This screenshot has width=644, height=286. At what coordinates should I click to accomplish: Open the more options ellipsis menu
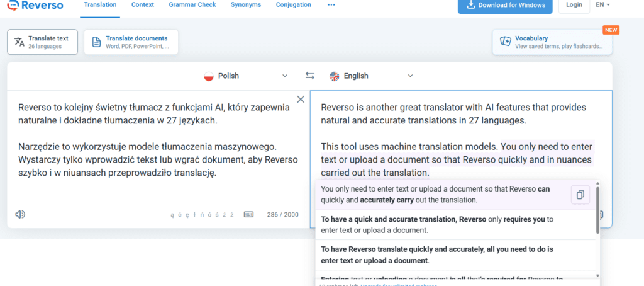[x=331, y=5]
